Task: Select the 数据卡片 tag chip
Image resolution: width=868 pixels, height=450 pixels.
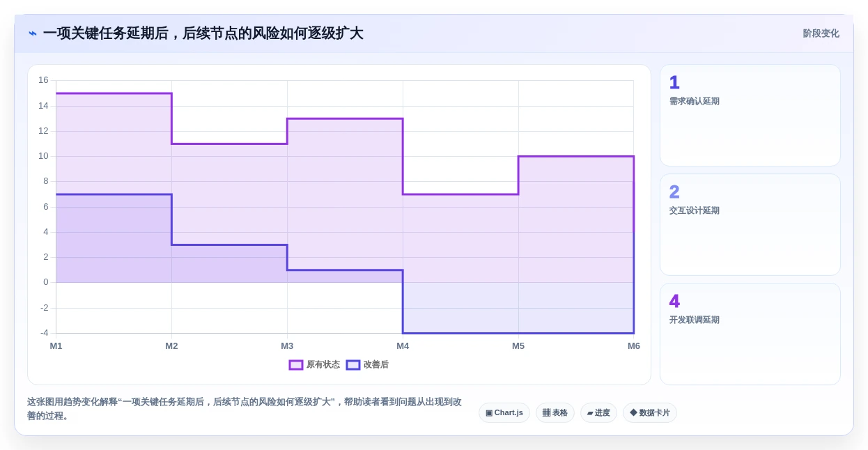Action: [650, 412]
